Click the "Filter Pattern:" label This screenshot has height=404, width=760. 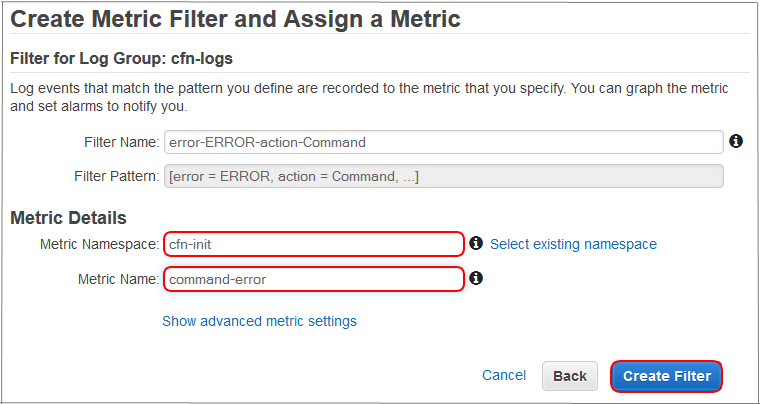point(116,176)
